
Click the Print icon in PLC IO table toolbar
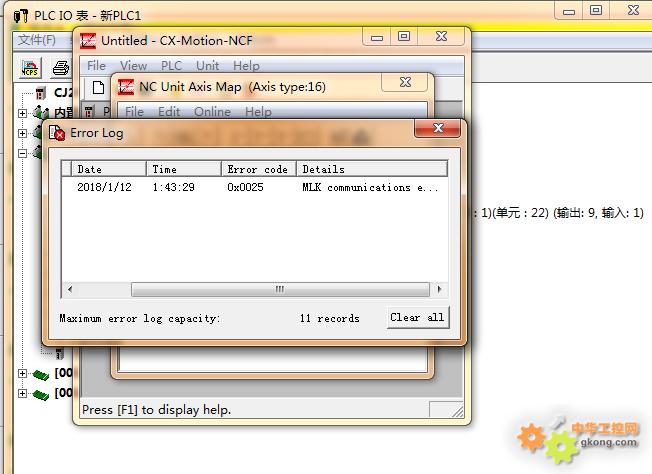(x=61, y=68)
